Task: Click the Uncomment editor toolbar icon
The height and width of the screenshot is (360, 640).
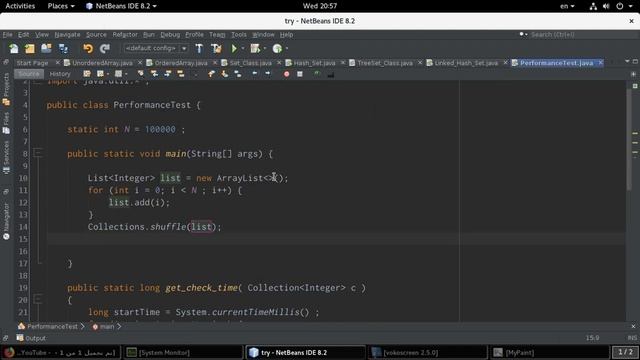Action: coord(331,74)
